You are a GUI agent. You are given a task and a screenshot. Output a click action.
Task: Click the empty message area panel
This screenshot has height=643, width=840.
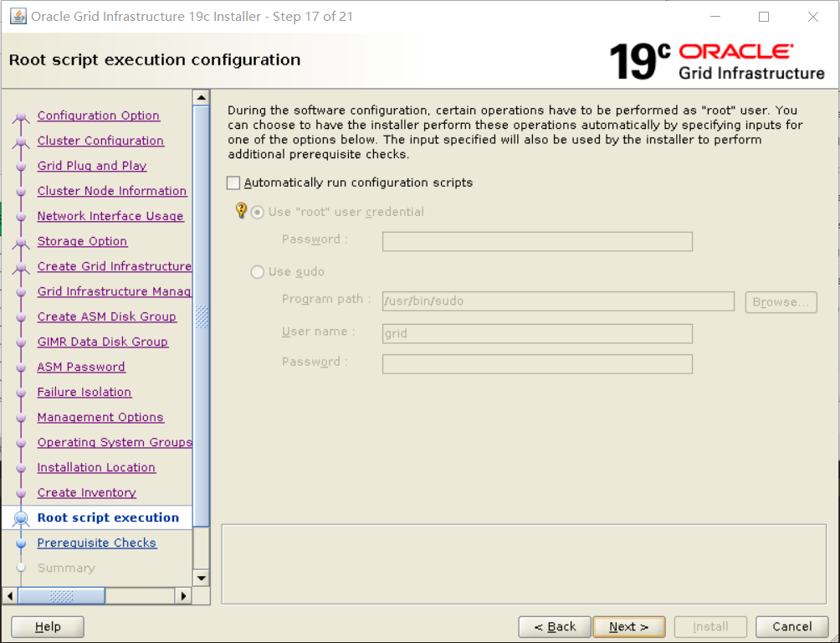pyautogui.click(x=524, y=564)
